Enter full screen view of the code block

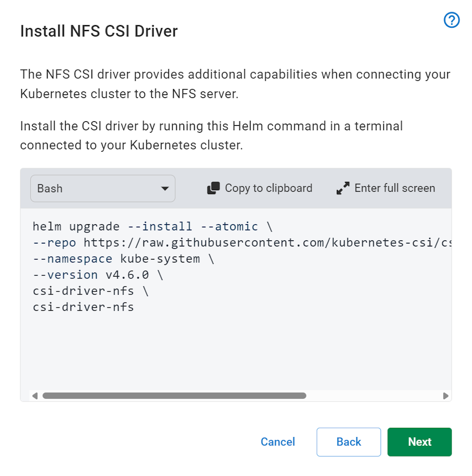click(x=385, y=188)
